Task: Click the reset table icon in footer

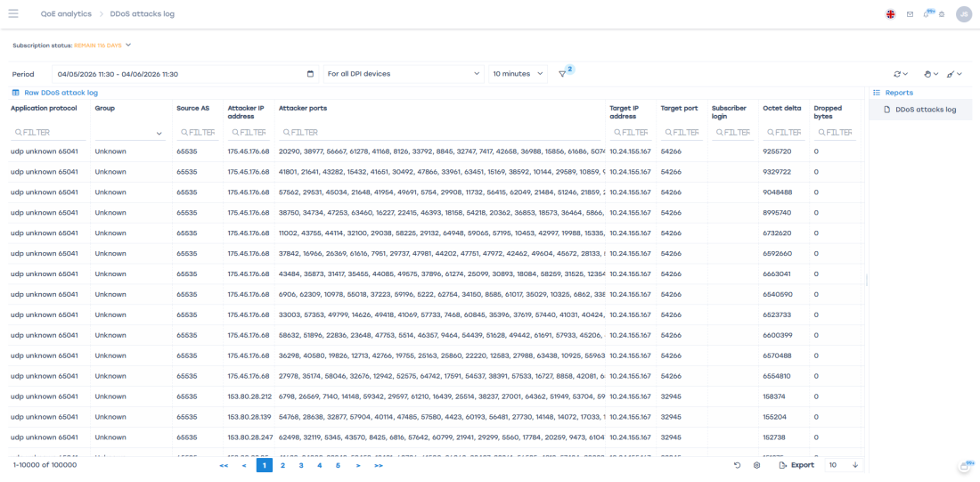Action: pyautogui.click(x=738, y=465)
